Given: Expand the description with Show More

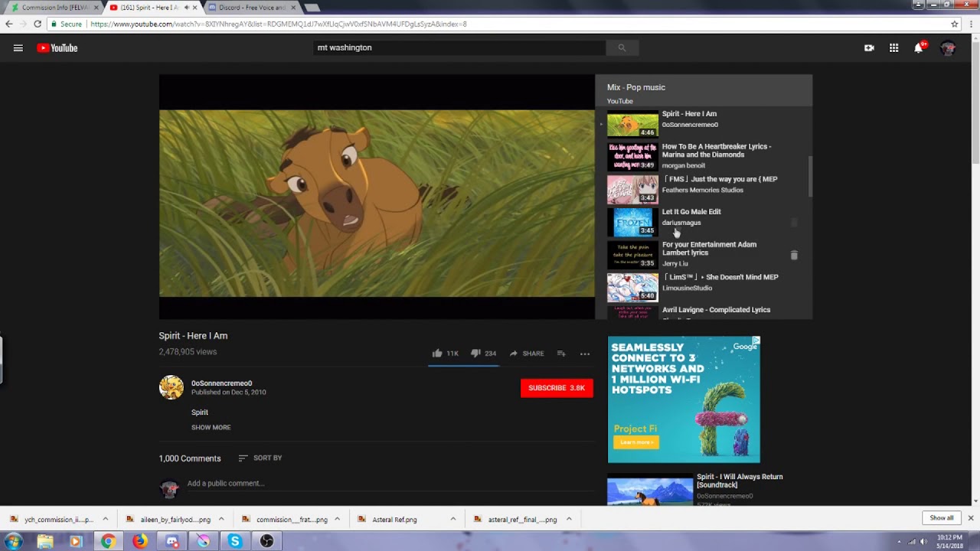Looking at the screenshot, I should [x=211, y=428].
